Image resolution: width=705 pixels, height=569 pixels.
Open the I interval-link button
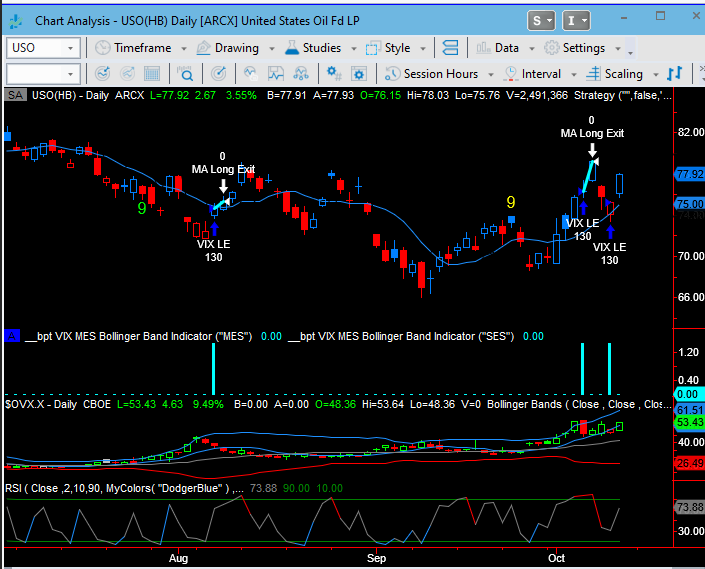(576, 21)
